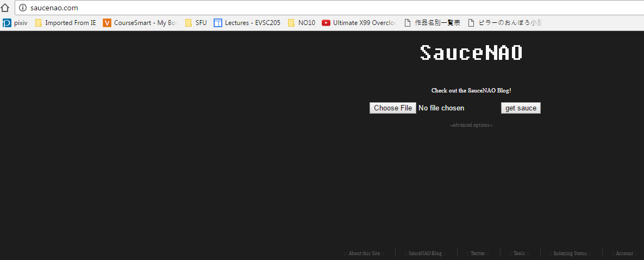
Task: Open the Lectures - EVSC205 bookmark
Action: 247,23
